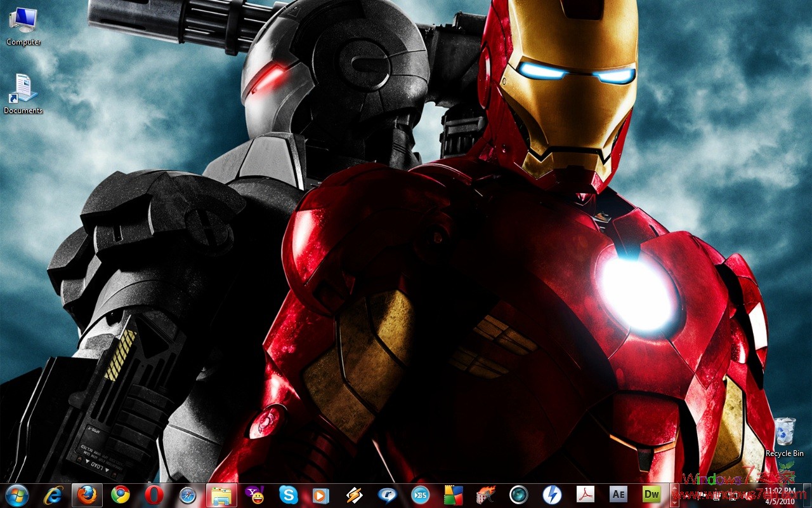Open the Recycle Bin
812x508 pixels.
click(784, 432)
